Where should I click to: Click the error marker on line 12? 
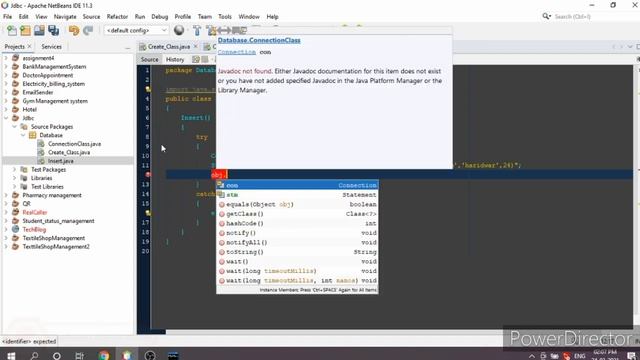tap(148, 174)
